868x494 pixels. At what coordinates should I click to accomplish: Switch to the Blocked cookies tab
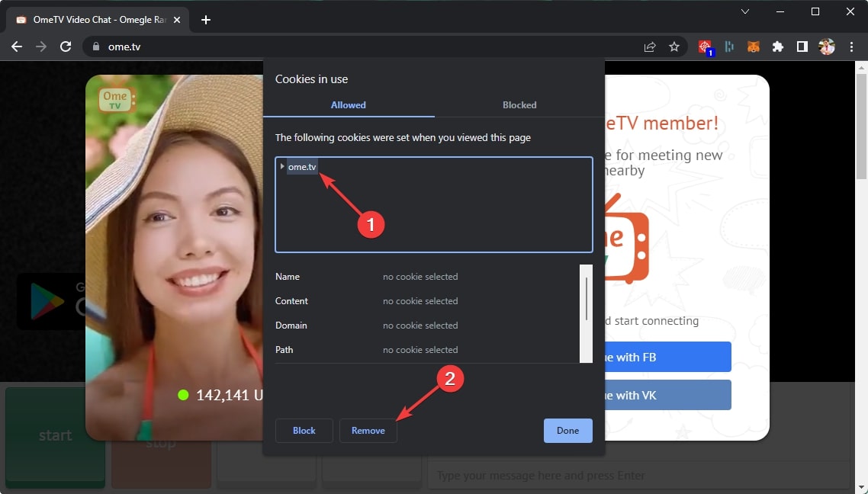[x=519, y=105]
